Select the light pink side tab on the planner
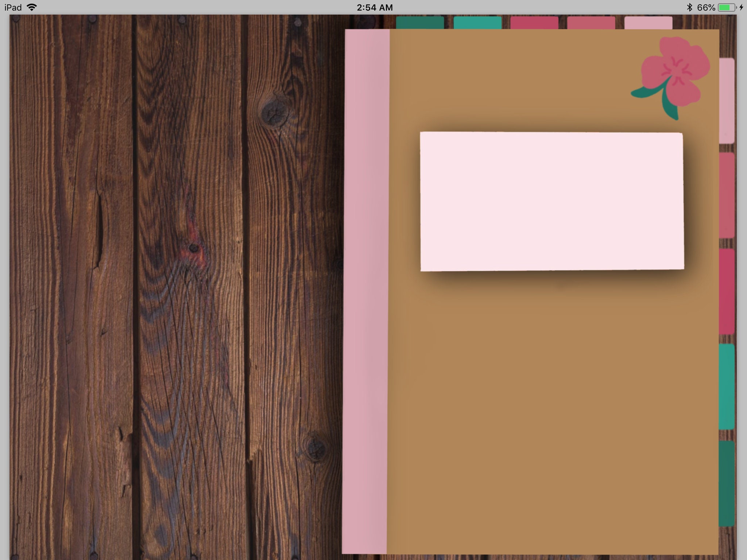 (727, 101)
